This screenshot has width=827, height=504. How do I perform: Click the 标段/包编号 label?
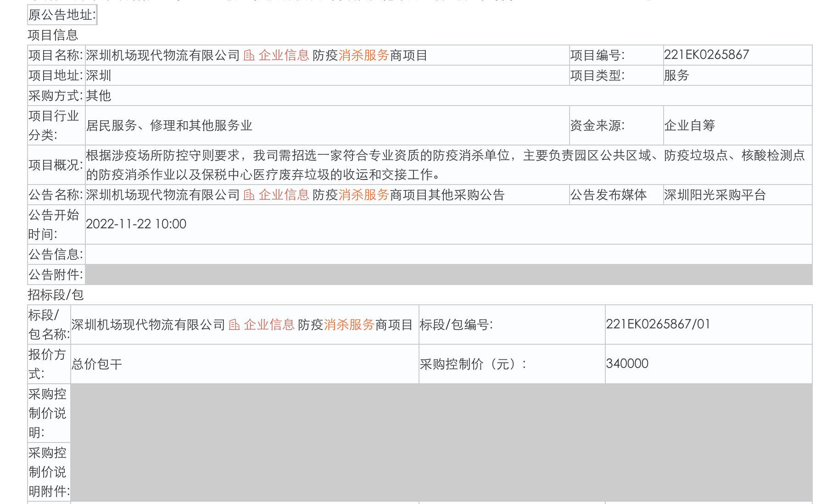[x=456, y=325]
